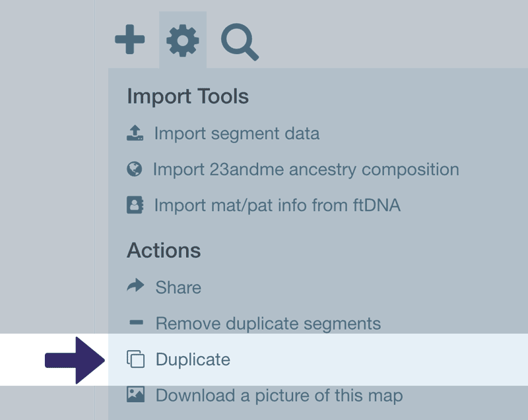This screenshot has height=420, width=528.
Task: Choose Remove duplicate segments
Action: pos(267,324)
